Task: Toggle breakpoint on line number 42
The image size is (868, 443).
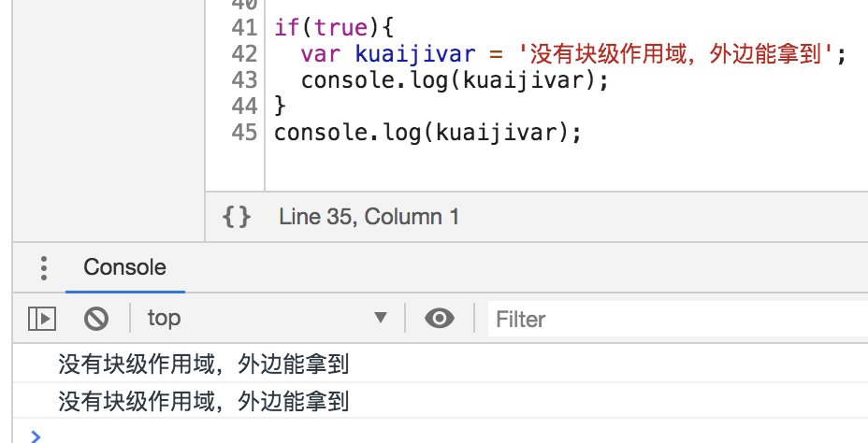Action: click(243, 54)
